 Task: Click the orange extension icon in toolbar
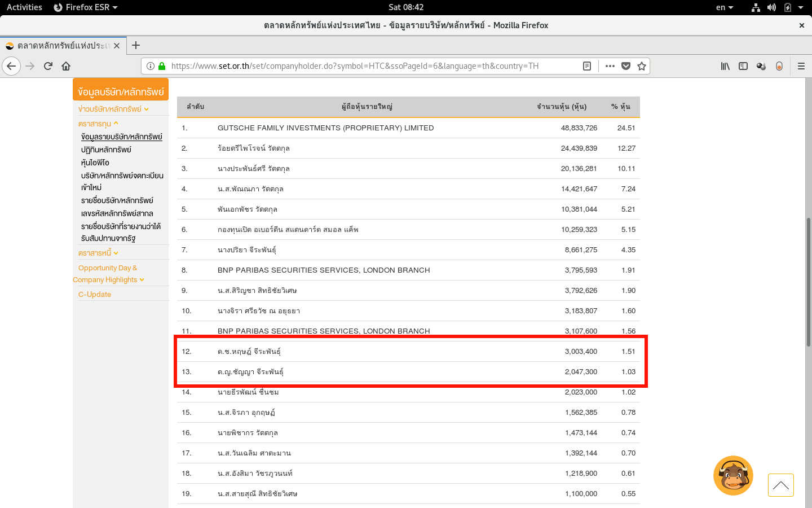click(779, 66)
